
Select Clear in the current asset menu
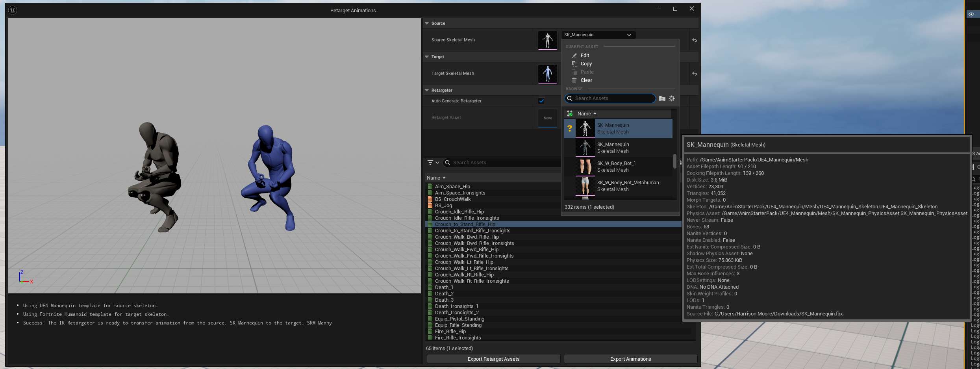[586, 80]
